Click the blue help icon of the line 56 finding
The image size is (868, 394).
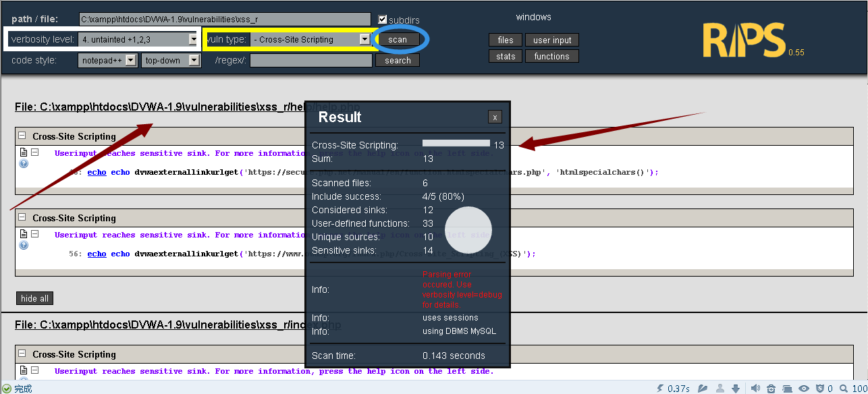24,246
